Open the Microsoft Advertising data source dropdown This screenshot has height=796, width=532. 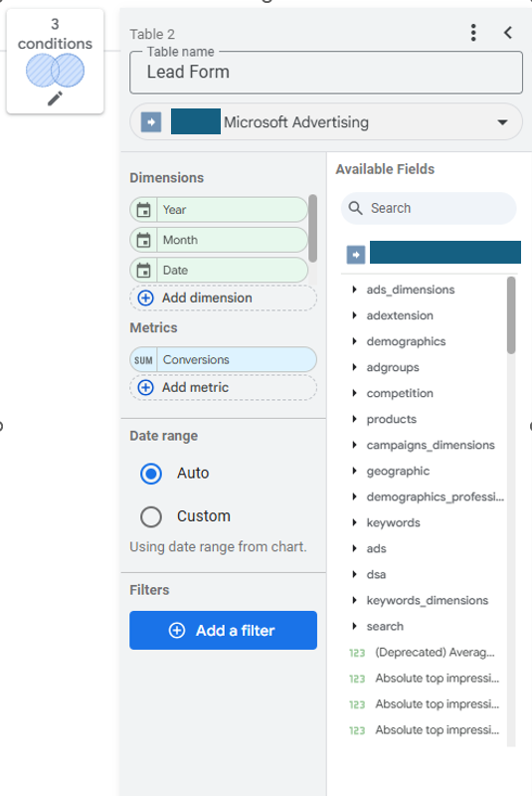(x=326, y=122)
